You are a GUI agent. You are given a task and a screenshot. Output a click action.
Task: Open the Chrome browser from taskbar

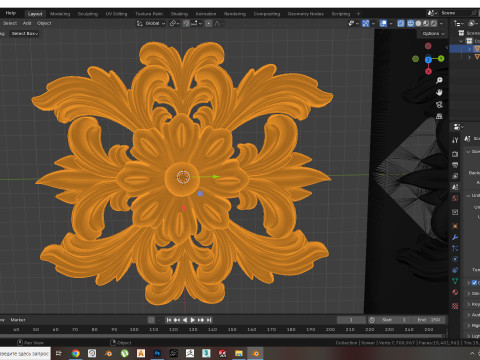tap(76, 353)
